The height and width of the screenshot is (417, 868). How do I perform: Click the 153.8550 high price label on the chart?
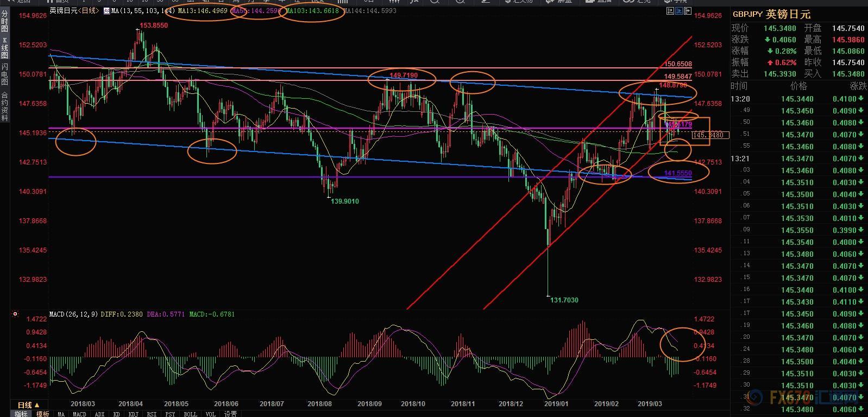(154, 26)
